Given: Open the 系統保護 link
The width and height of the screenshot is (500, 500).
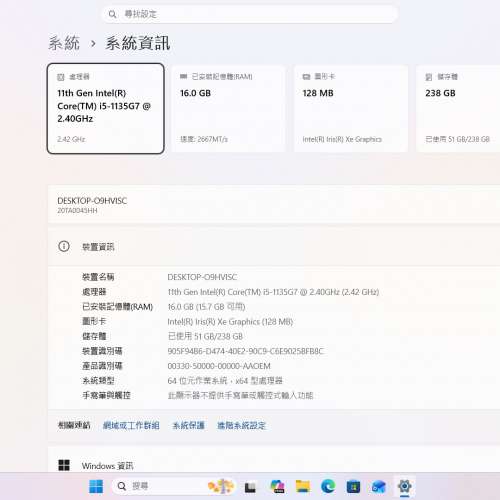Looking at the screenshot, I should (188, 425).
